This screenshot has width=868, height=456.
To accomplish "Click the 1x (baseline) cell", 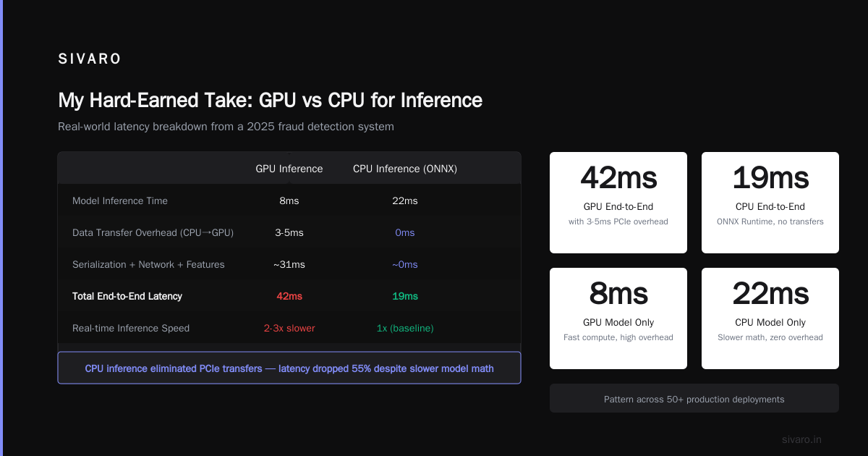I will coord(405,328).
